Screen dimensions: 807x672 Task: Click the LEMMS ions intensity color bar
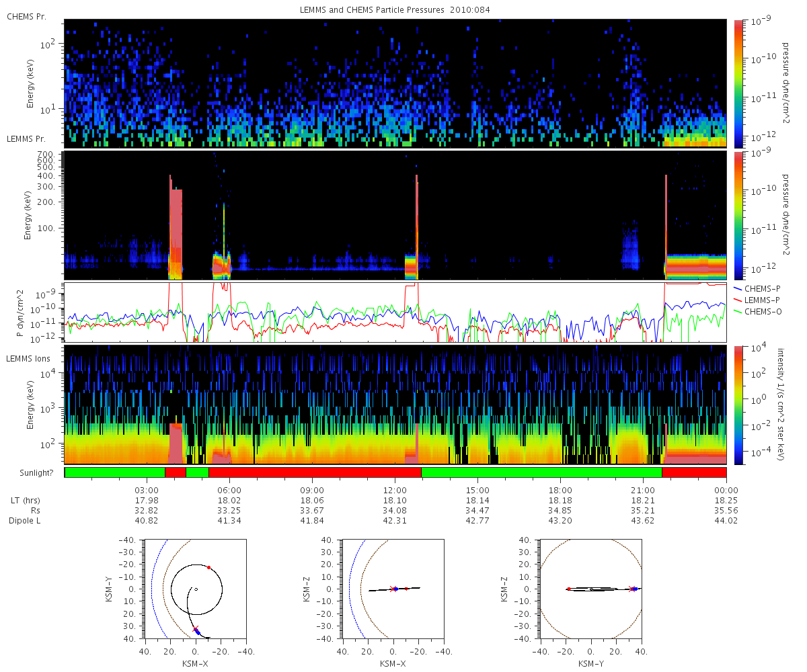pyautogui.click(x=738, y=405)
